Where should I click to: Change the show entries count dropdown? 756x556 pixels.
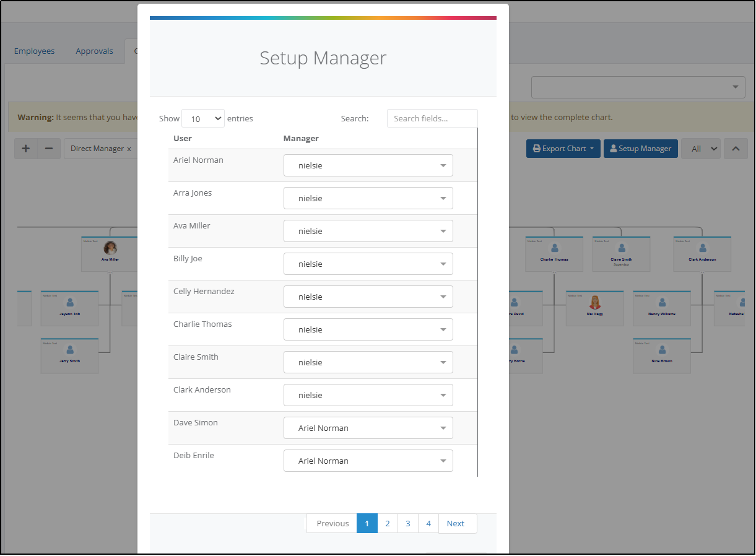203,118
